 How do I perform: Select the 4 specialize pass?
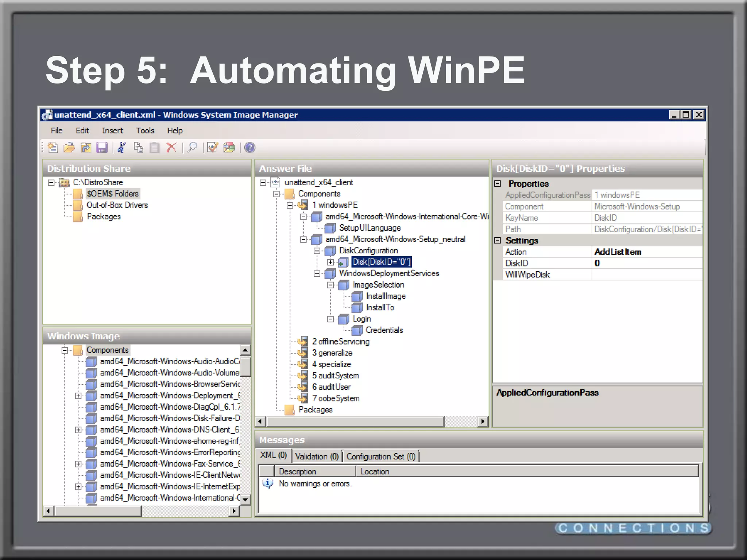(x=331, y=364)
